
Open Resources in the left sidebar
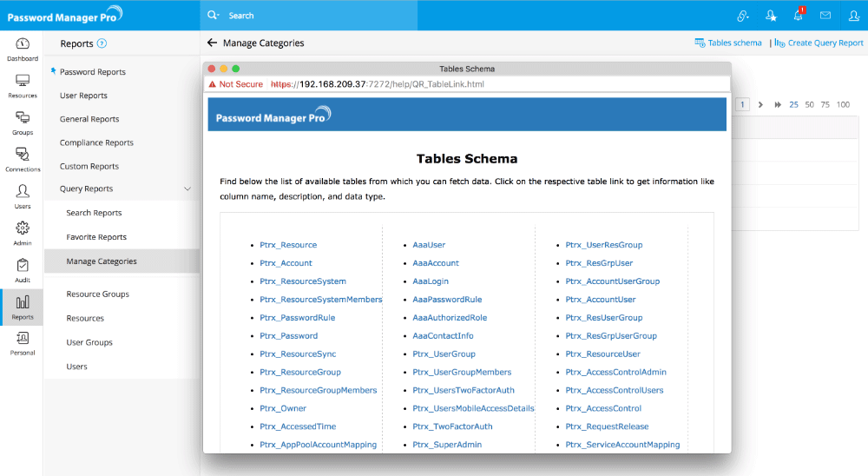[x=23, y=86]
